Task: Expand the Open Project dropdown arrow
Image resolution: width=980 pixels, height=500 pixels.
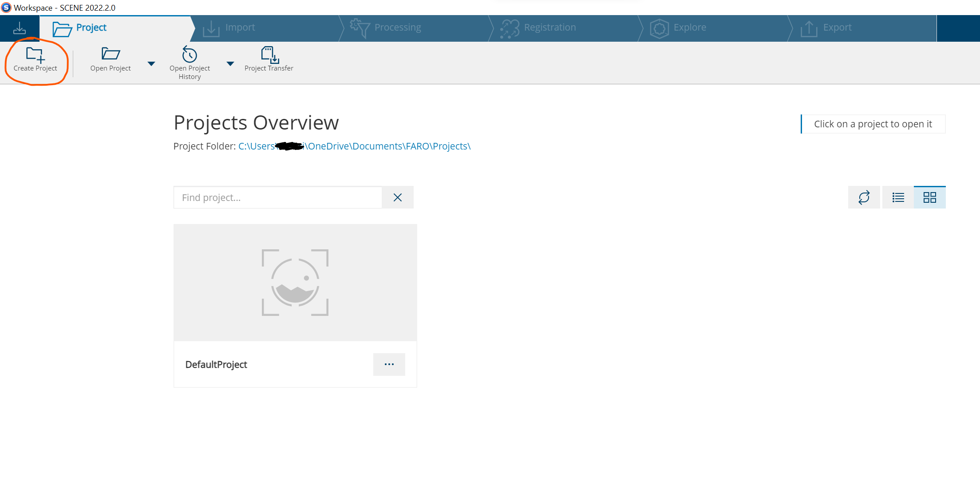Action: [151, 64]
